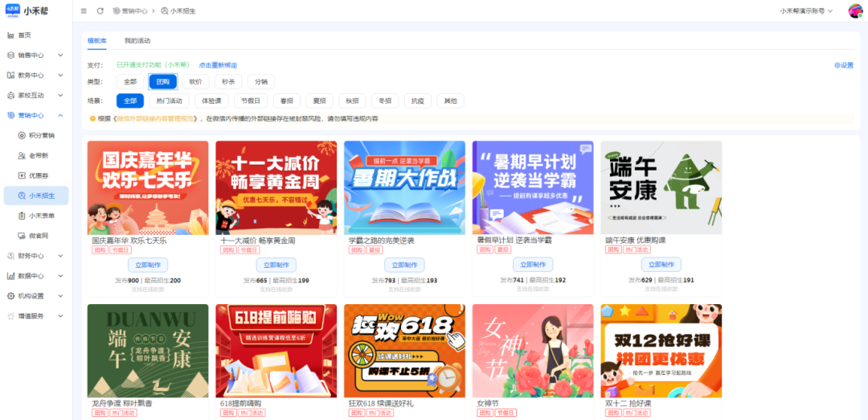Click the yellow warning notice icon
The image size is (868, 420).
click(x=92, y=118)
